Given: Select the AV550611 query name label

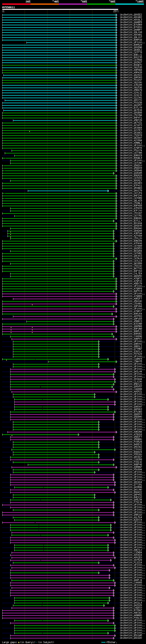Looking at the screenshot, I should click(8, 8).
